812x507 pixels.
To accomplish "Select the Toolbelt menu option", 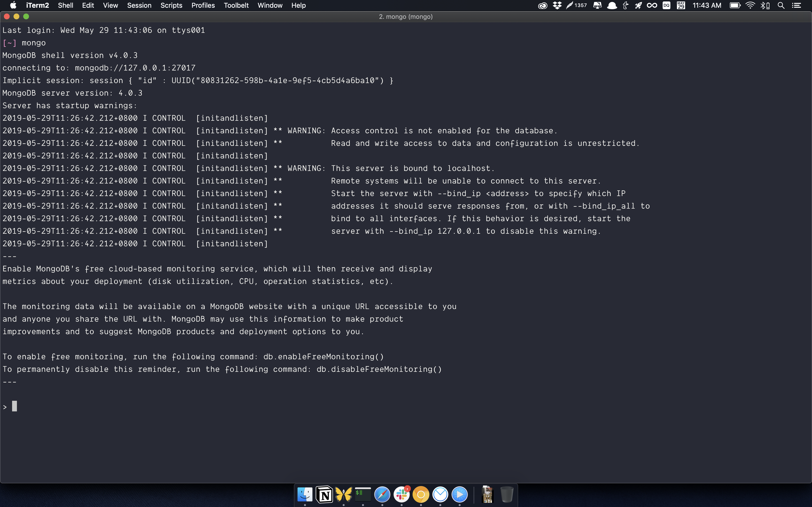I will point(236,5).
